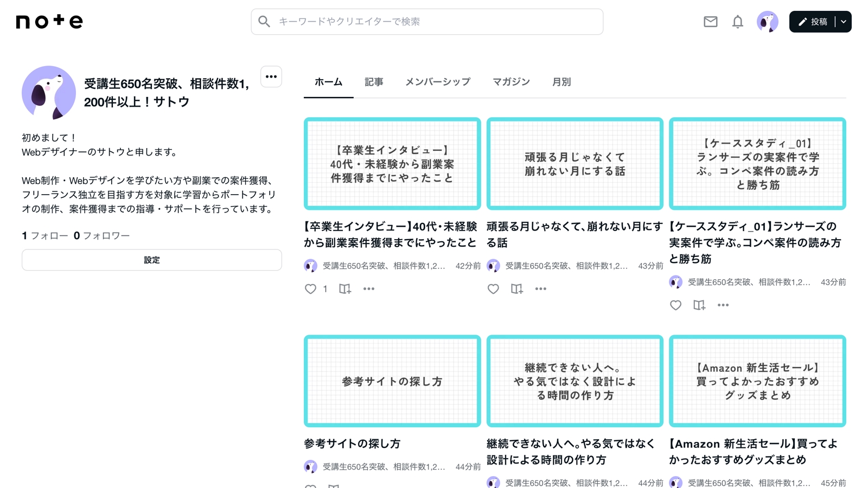Open the ケーススタディ_01 article title link
Screen dimensions: 868x488
click(755, 242)
